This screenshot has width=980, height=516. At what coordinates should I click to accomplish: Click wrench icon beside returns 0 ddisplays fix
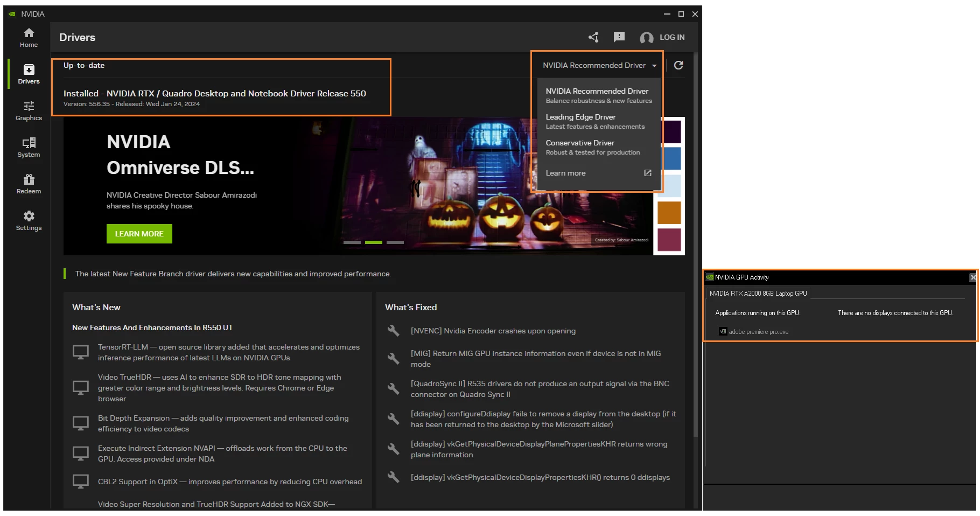(x=394, y=477)
